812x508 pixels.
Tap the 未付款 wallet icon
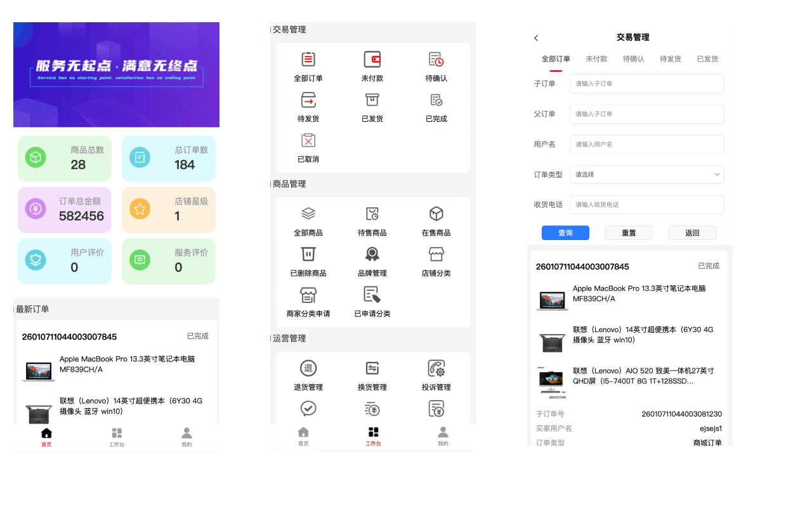pyautogui.click(x=372, y=60)
